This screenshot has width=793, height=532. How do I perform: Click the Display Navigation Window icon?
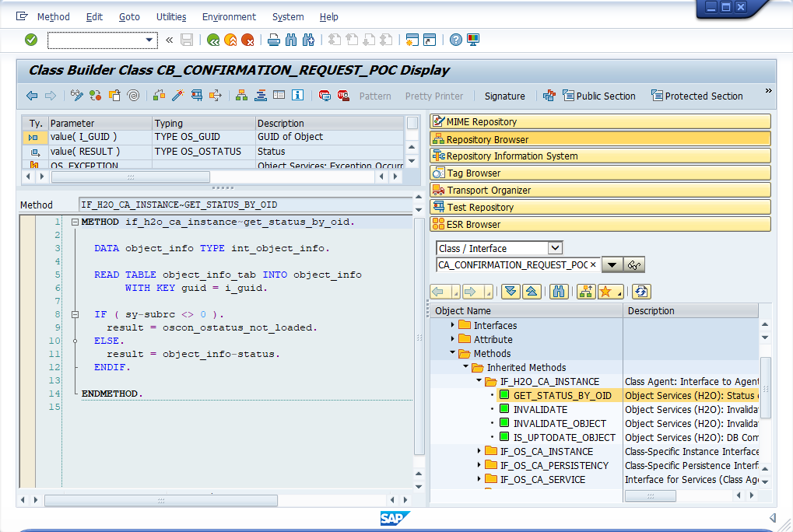pyautogui.click(x=279, y=95)
